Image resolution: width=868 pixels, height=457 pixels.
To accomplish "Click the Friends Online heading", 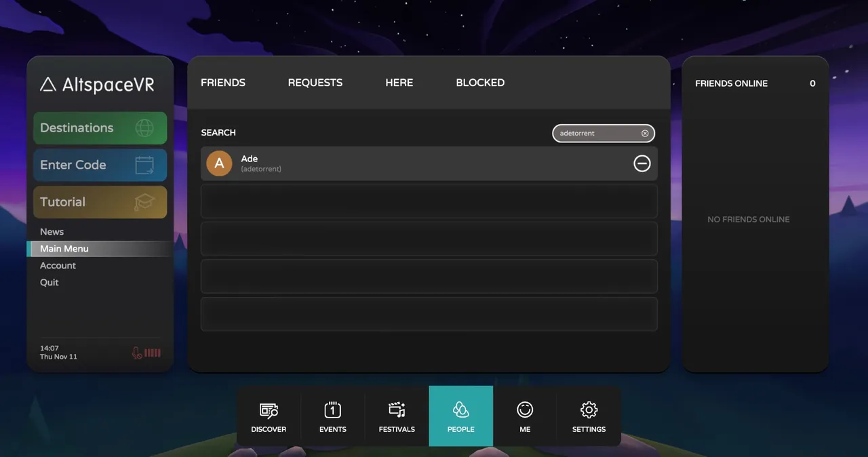I will [x=732, y=83].
